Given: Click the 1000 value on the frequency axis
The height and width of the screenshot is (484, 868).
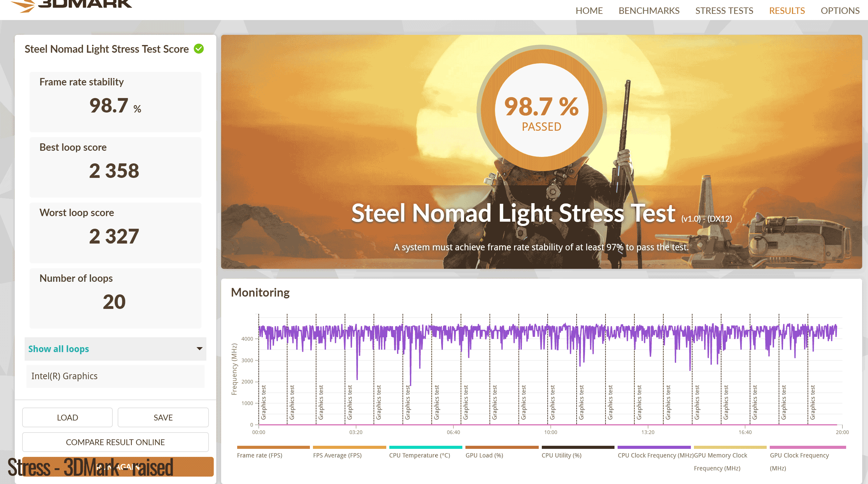Looking at the screenshot, I should tap(247, 404).
